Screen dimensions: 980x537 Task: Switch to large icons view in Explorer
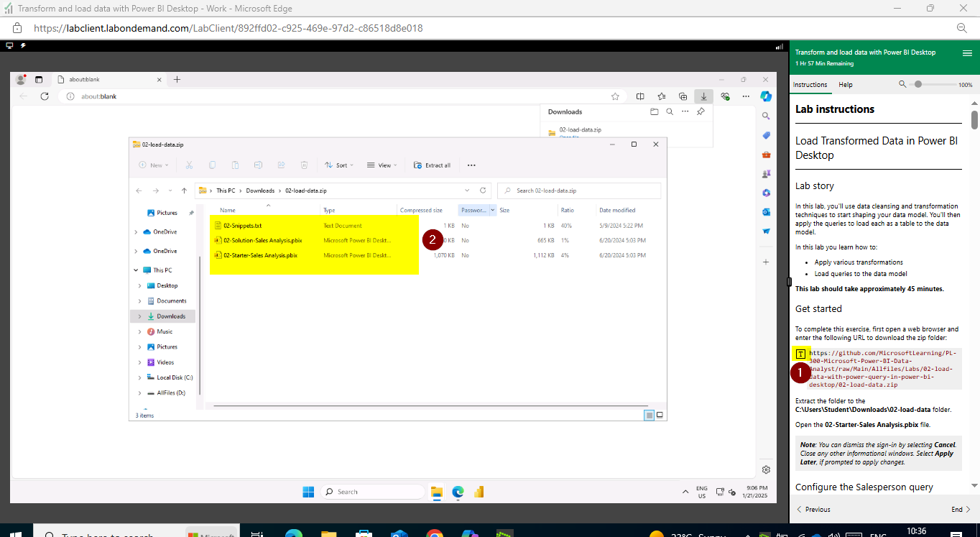pyautogui.click(x=660, y=415)
